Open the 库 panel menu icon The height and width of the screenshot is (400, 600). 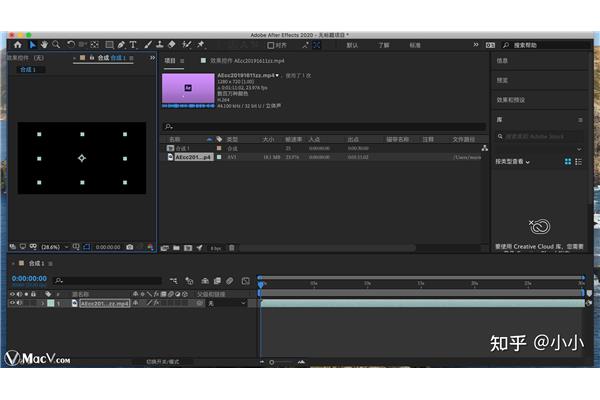click(x=580, y=120)
